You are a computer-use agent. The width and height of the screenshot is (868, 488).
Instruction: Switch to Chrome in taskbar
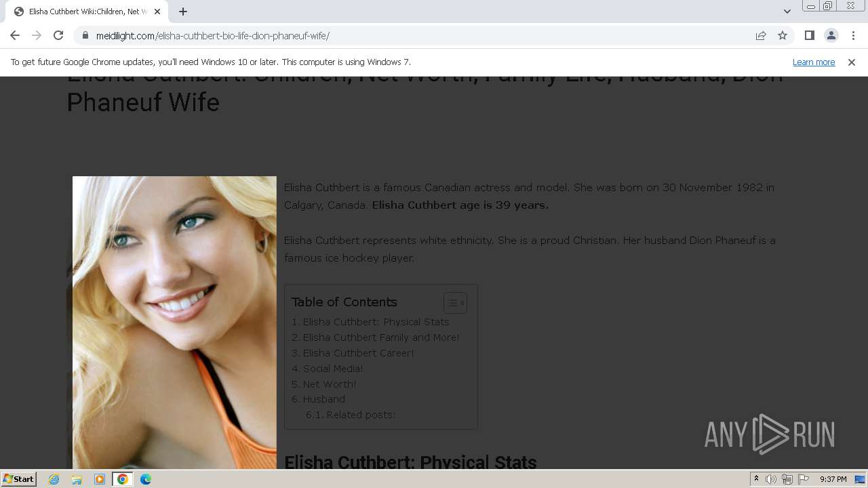click(123, 479)
